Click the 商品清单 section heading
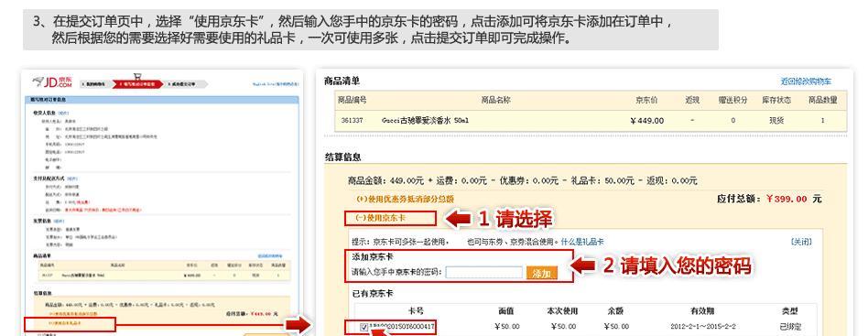Screen dimensions: 868x336 (342, 81)
